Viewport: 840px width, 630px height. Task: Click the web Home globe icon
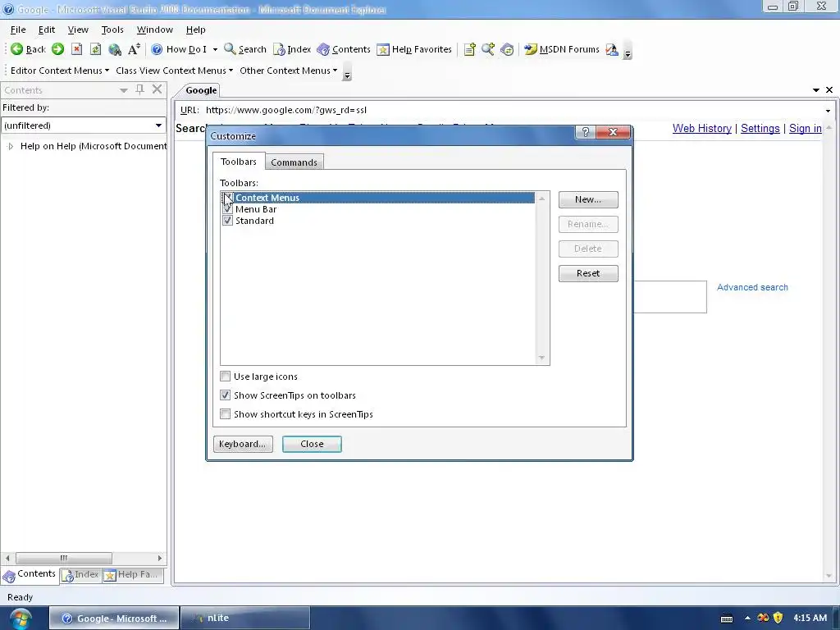click(115, 49)
